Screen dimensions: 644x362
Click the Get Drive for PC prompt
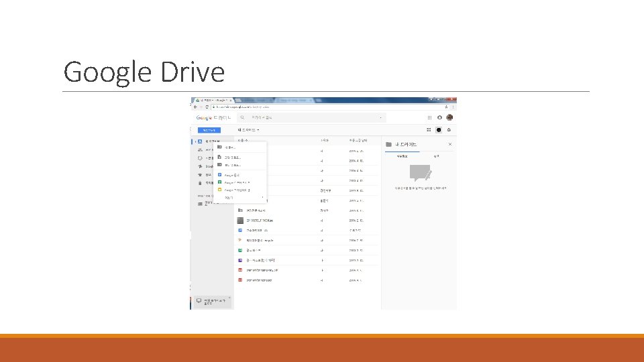tap(211, 302)
